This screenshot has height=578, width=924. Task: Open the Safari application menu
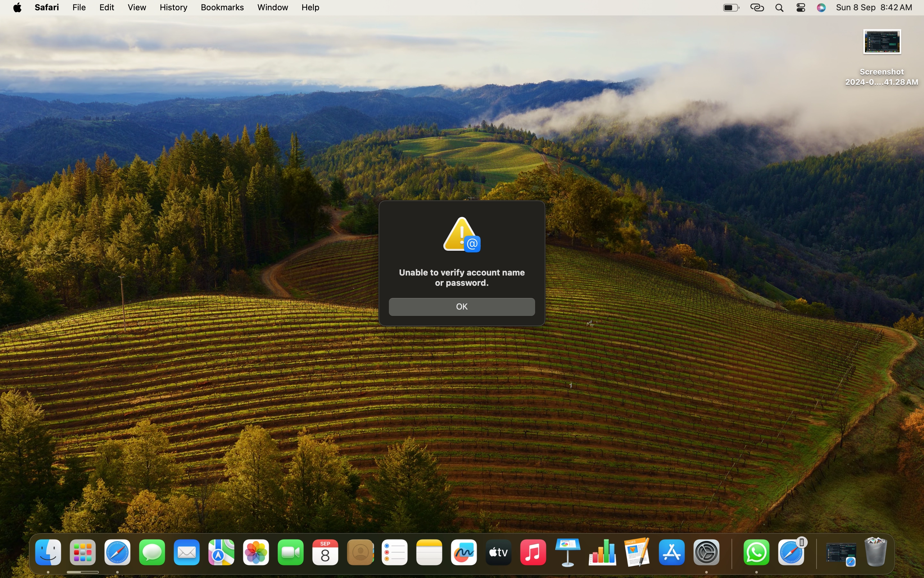click(x=47, y=8)
